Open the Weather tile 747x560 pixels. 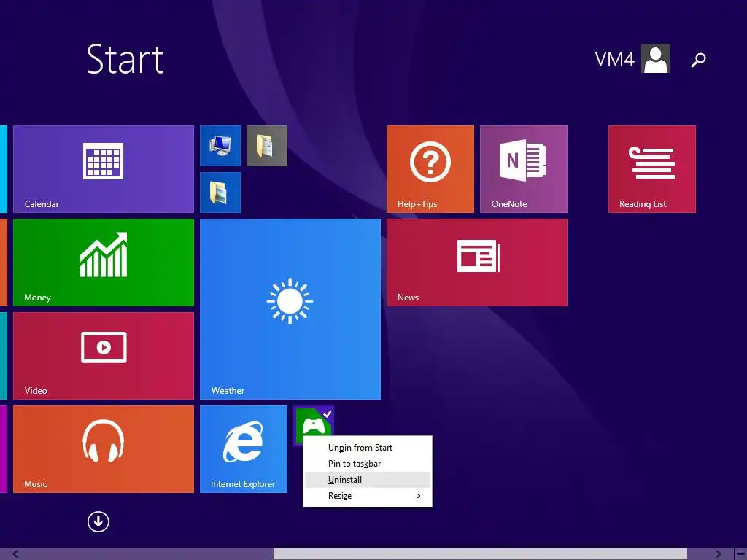[x=290, y=309]
